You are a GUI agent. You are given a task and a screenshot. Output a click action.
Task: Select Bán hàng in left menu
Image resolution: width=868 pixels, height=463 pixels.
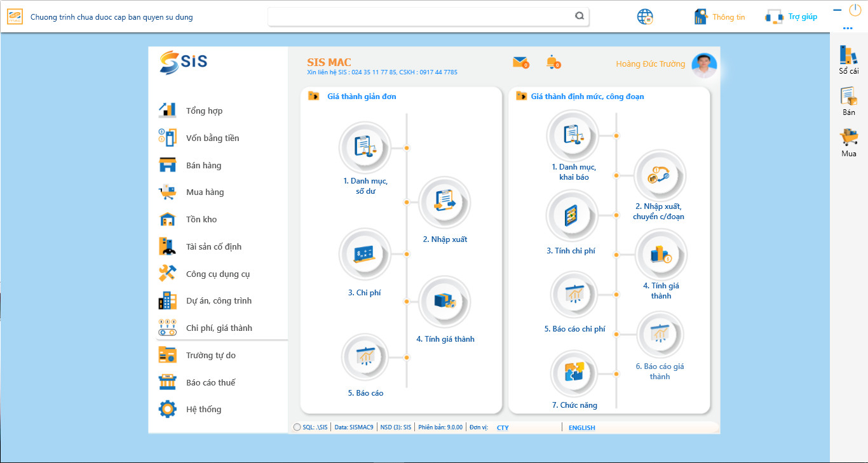[x=203, y=165]
